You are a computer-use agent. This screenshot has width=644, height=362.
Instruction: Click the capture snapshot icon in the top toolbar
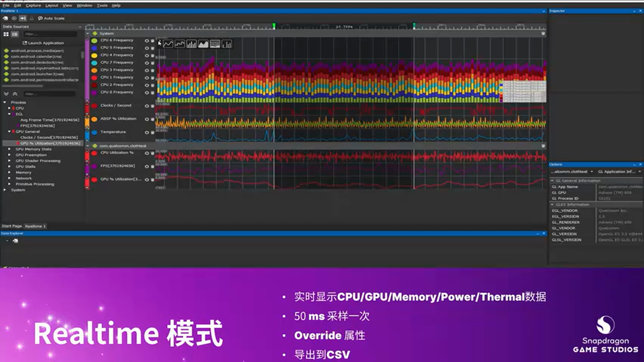5,18
